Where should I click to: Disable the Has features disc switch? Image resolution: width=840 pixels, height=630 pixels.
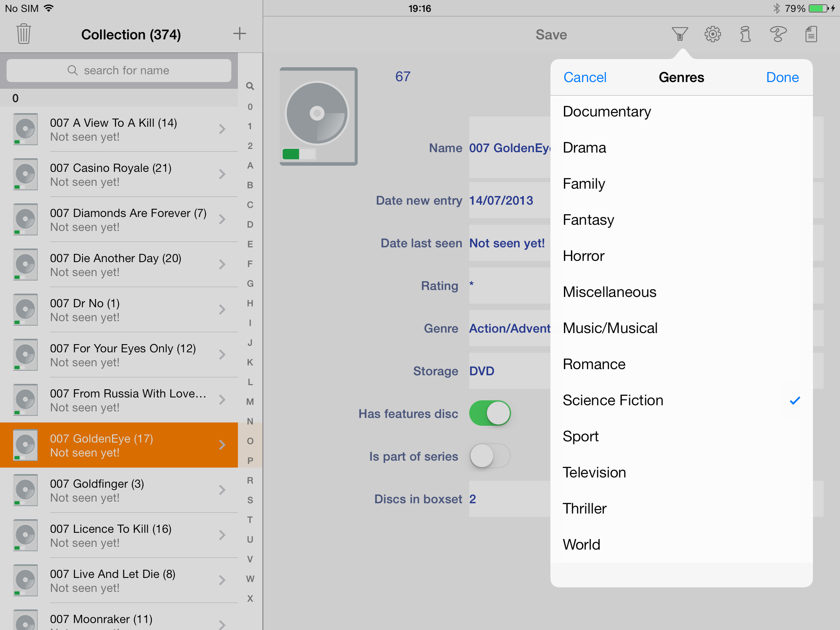[490, 413]
